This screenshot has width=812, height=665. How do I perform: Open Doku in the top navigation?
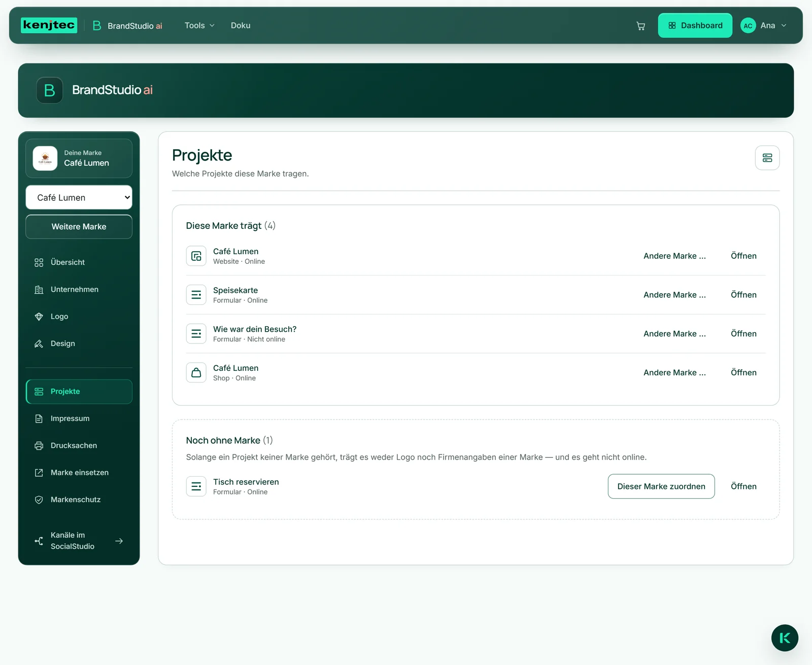pos(241,25)
